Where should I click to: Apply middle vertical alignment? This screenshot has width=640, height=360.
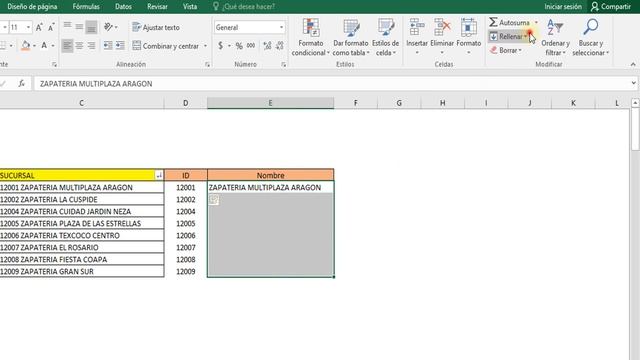click(79, 27)
